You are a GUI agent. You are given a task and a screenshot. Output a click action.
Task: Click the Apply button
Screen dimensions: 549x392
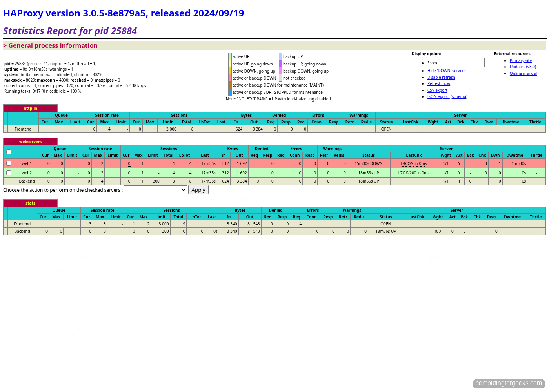(x=198, y=190)
